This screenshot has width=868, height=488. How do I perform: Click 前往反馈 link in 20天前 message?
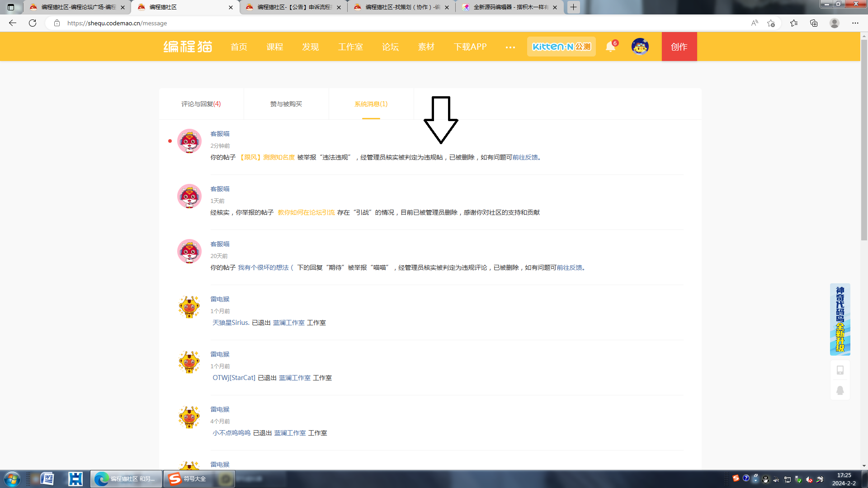[569, 267]
